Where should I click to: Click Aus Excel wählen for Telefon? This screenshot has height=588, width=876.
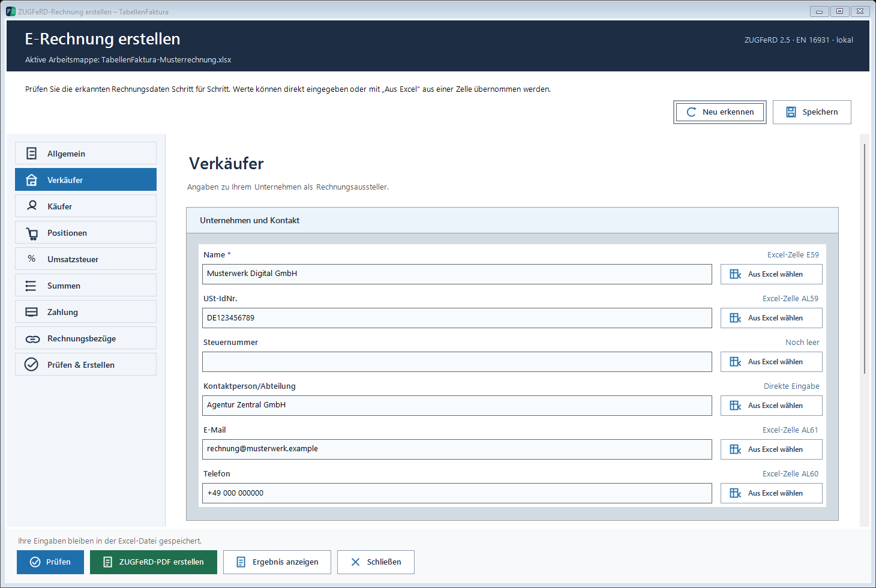tap(772, 493)
